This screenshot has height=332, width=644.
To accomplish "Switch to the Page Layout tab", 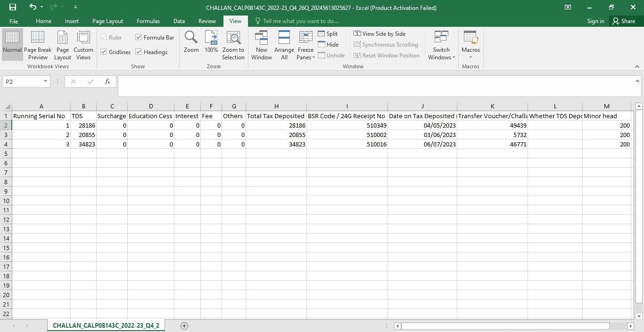I will [x=107, y=21].
